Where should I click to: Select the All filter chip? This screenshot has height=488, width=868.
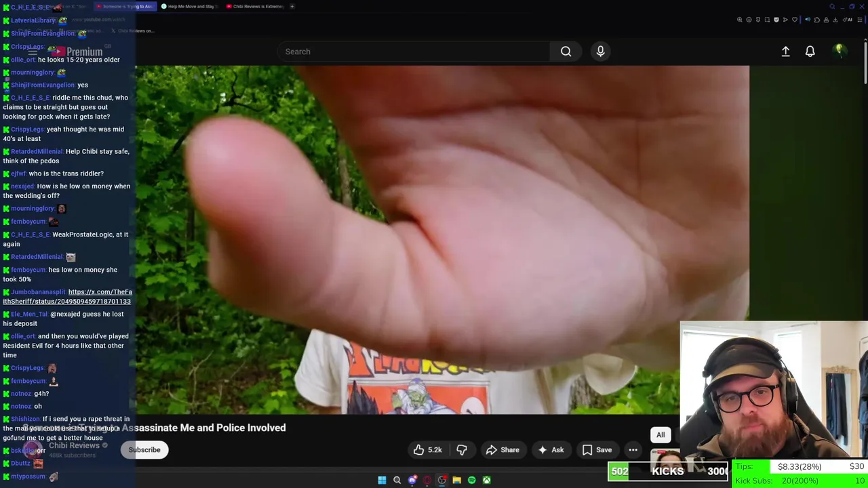coord(660,435)
